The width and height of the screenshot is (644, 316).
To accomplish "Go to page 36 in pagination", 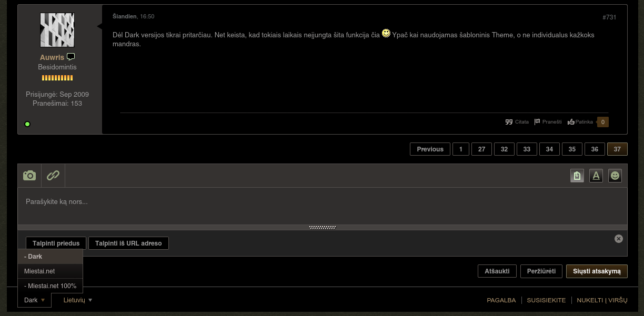I will [x=595, y=149].
